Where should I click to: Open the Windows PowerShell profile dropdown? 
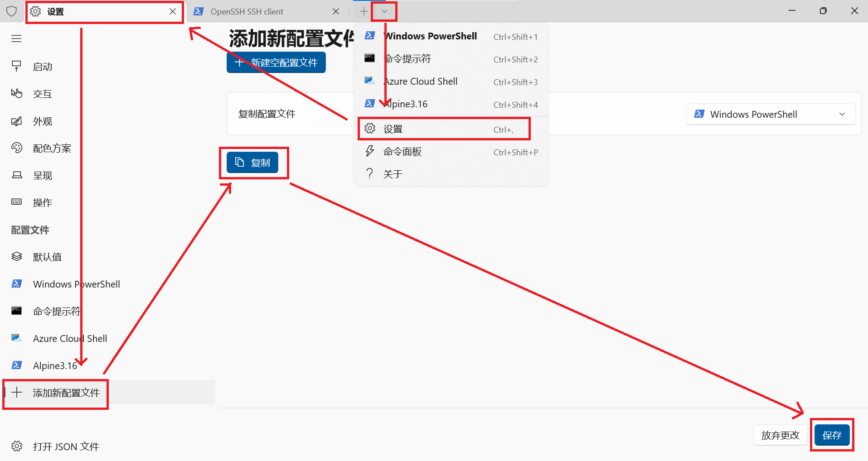click(770, 114)
